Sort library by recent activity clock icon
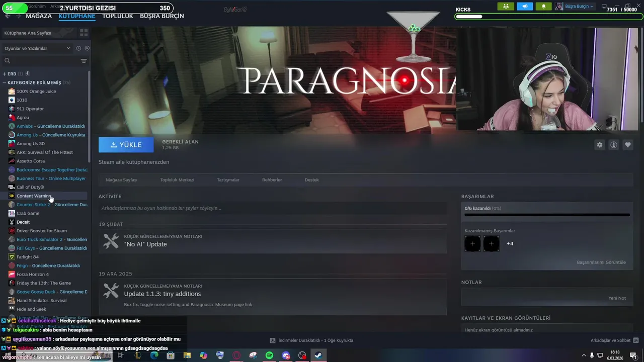644x362 pixels. [78, 48]
